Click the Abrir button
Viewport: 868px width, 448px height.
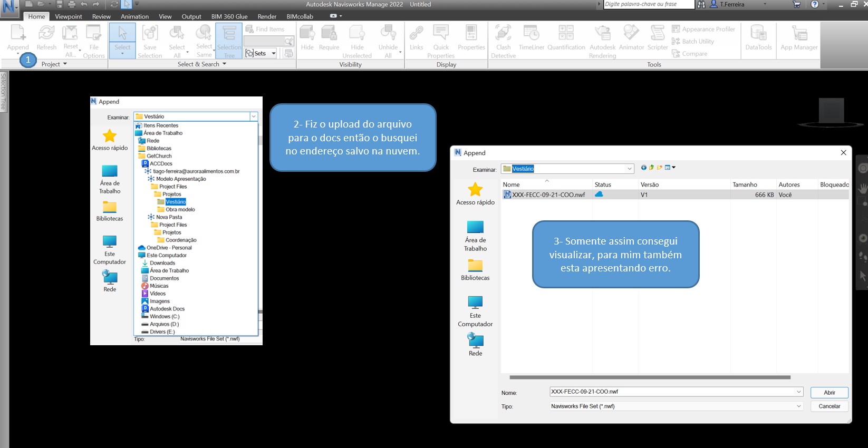pyautogui.click(x=830, y=393)
